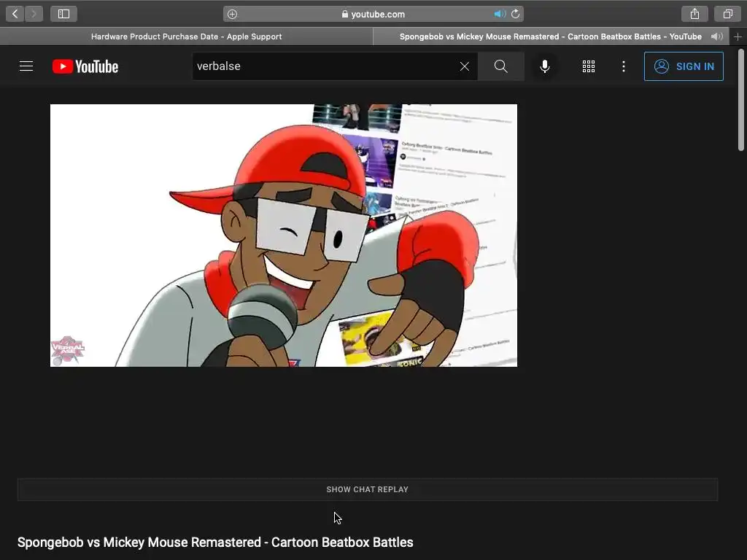Click the video title Spongebob vs Mickey Mouse Remastered
Screen dimensions: 747x560
(x=215, y=542)
